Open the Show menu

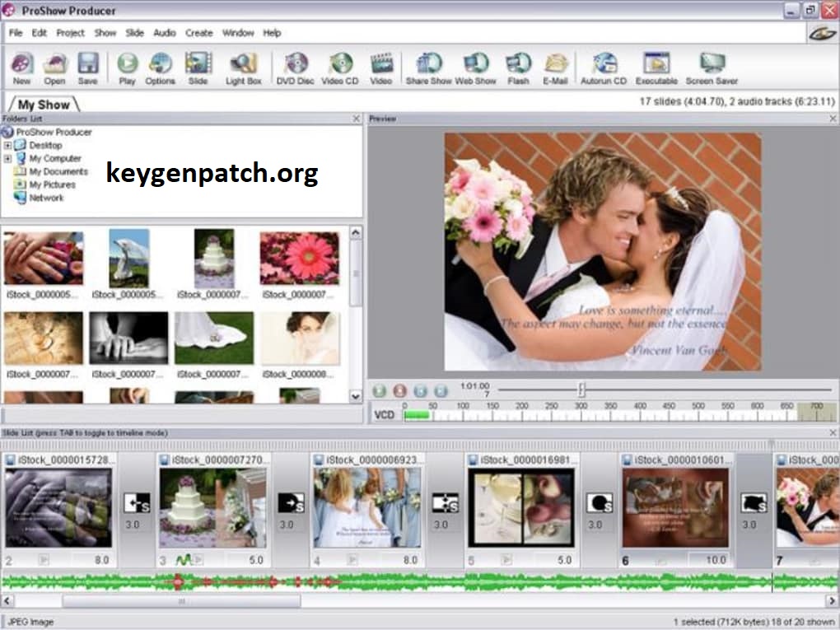[105, 33]
